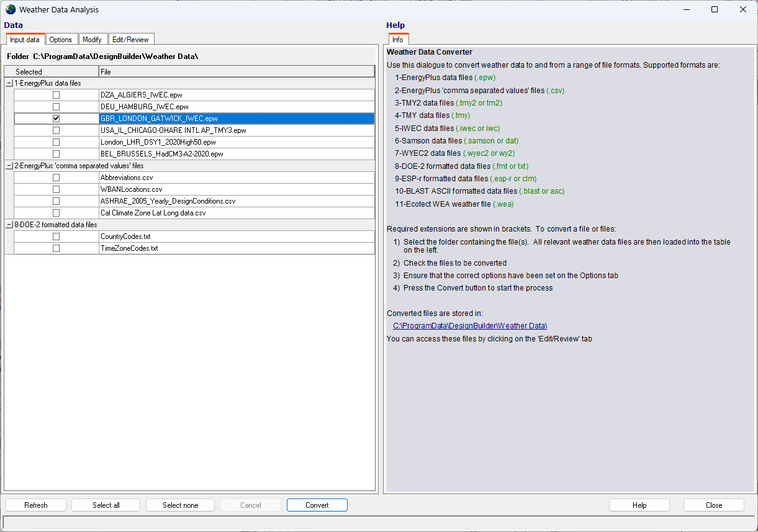Image resolution: width=758 pixels, height=532 pixels.
Task: Check the DZA_ALGIERS_IWEC.epw checkbox
Action: point(56,95)
